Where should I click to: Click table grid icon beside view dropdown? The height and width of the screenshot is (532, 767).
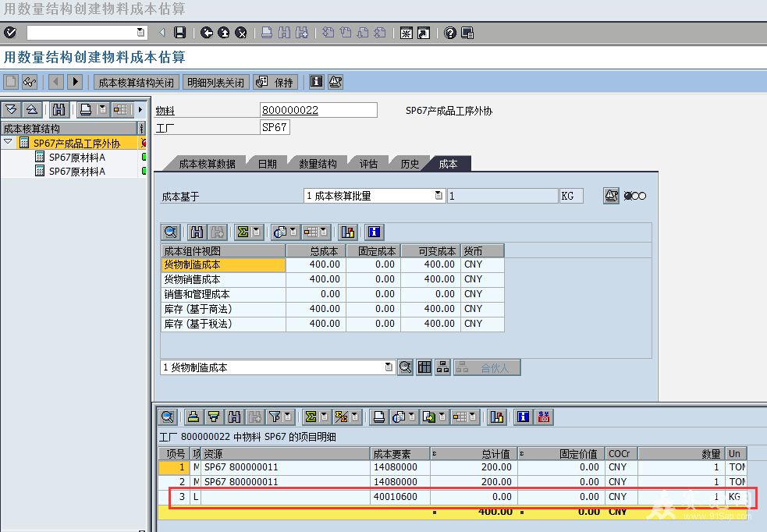click(424, 367)
